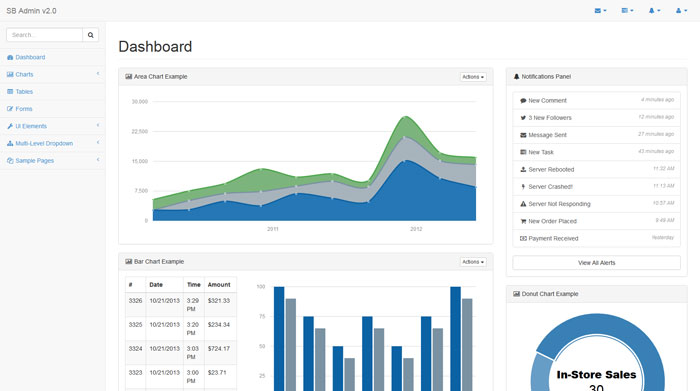This screenshot has height=391, width=700.
Task: Open the user profile dropdown in top bar
Action: point(681,11)
